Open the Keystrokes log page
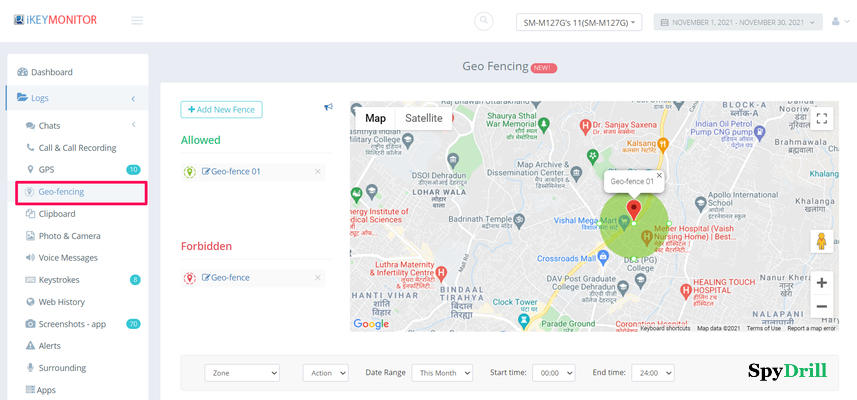The image size is (857, 400). 61,280
